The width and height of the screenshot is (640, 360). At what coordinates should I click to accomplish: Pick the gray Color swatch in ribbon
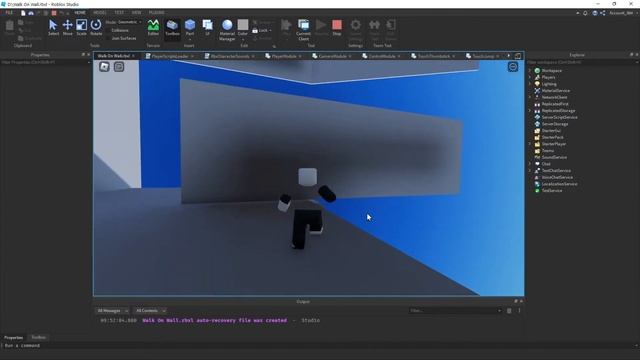point(243,24)
